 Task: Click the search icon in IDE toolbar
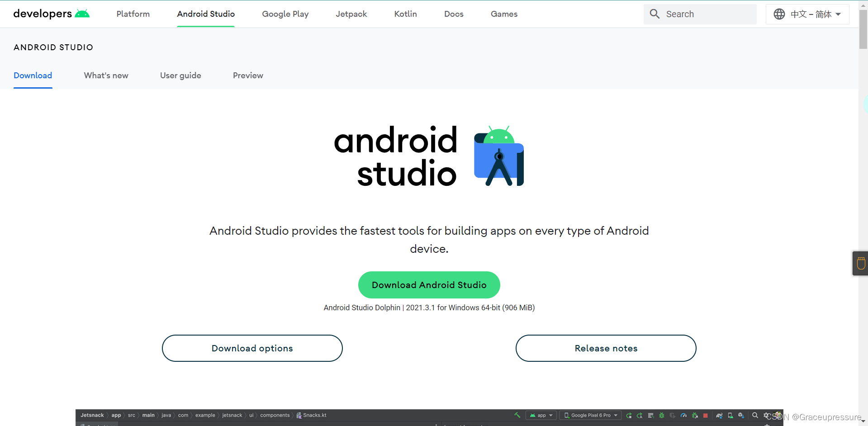point(755,415)
